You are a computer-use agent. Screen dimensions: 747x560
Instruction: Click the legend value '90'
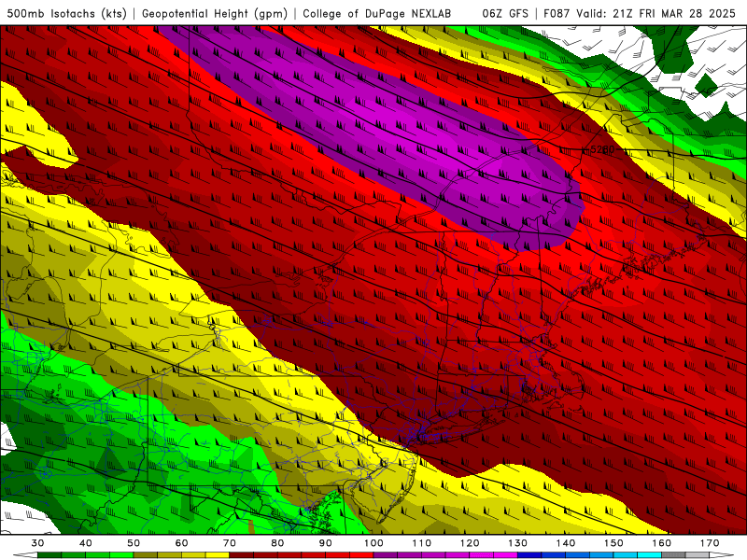pos(325,543)
